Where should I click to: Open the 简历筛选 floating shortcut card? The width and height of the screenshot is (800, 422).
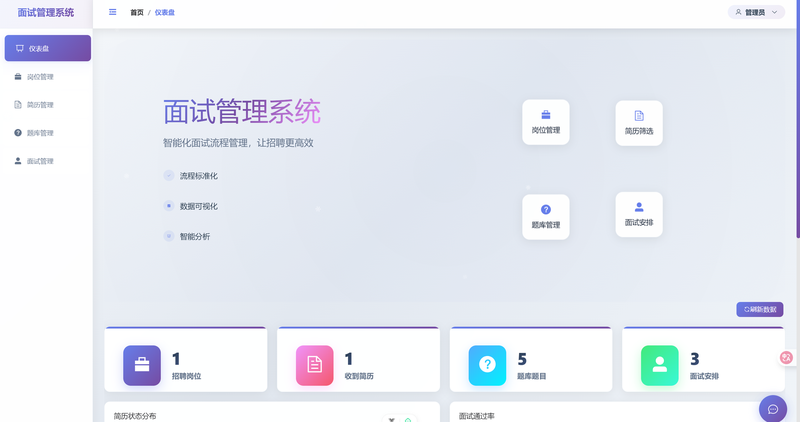(639, 123)
